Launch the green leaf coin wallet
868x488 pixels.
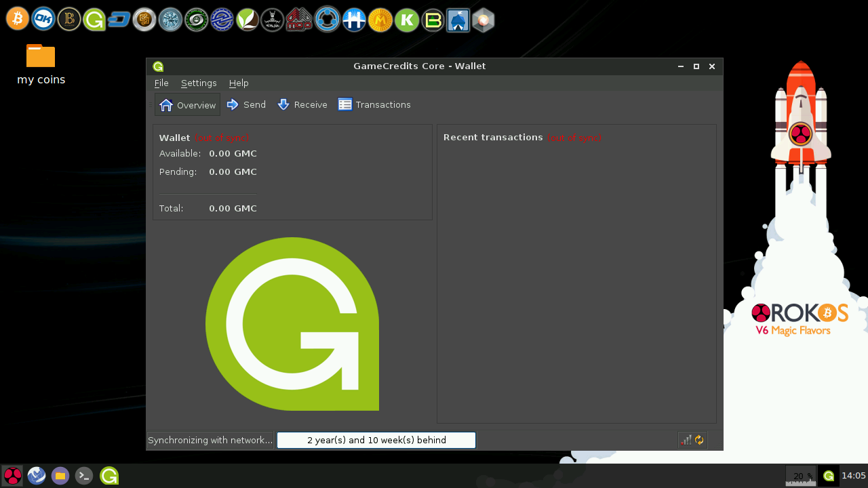click(x=248, y=20)
